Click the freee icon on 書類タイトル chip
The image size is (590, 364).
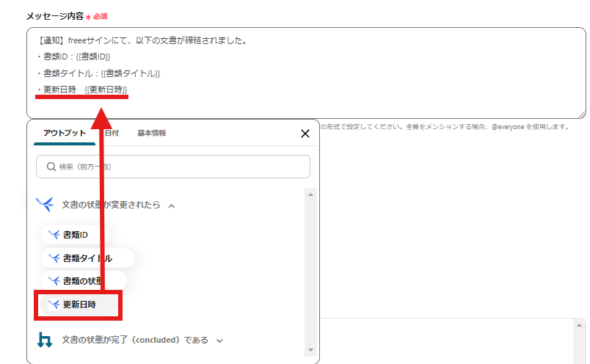[x=54, y=258]
